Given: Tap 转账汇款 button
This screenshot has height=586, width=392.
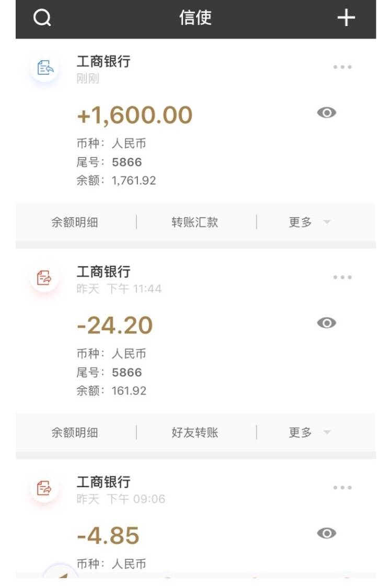Looking at the screenshot, I should point(194,222).
